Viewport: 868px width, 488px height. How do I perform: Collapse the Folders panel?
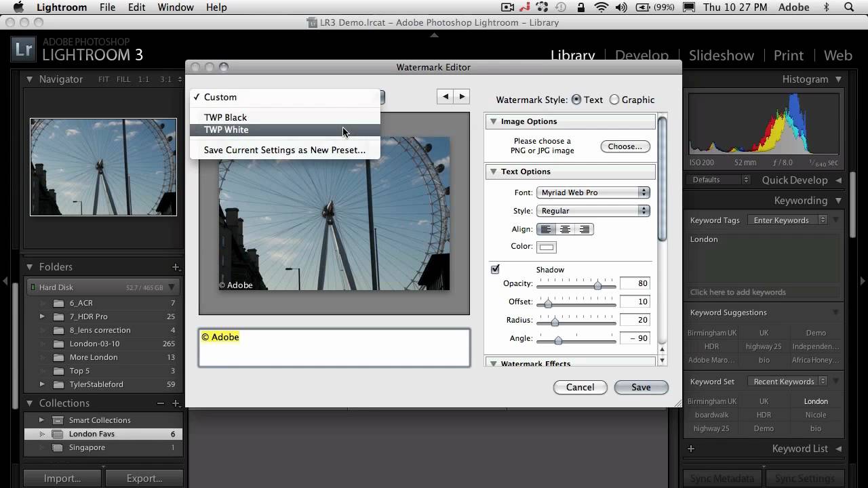click(x=30, y=267)
